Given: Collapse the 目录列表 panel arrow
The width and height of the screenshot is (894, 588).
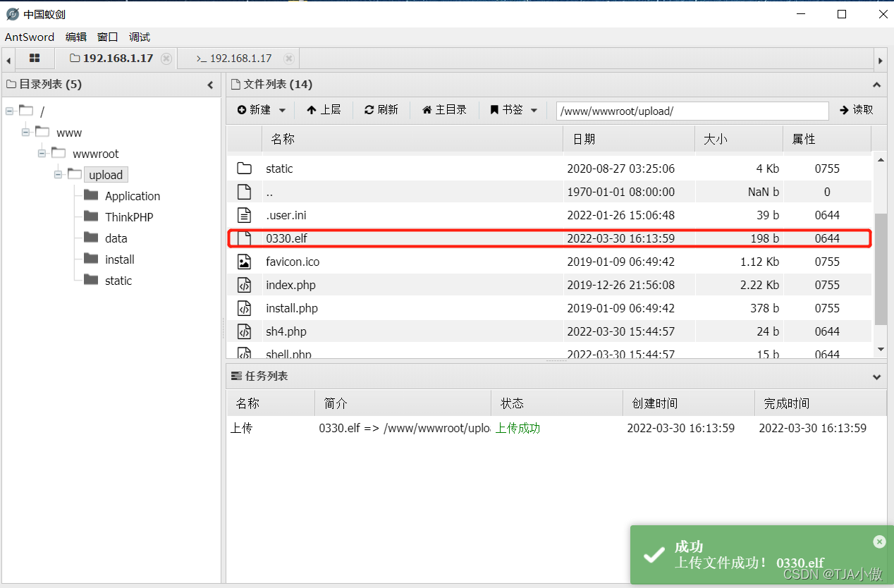Looking at the screenshot, I should click(210, 85).
